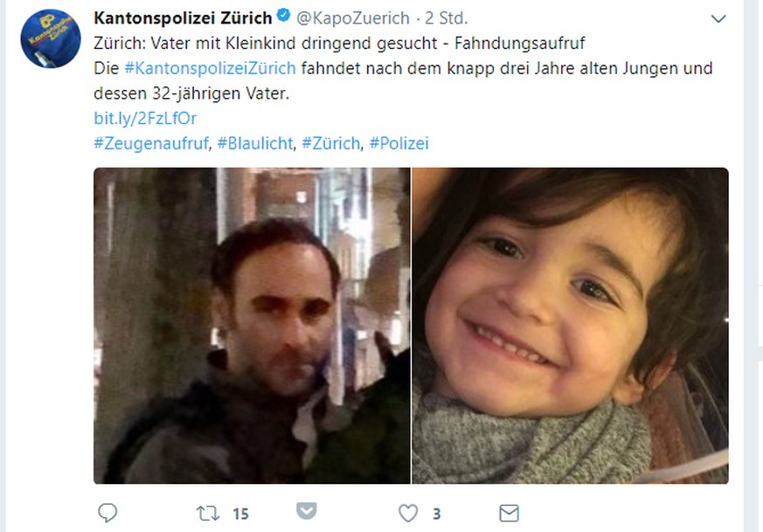763x532 pixels.
Task: Click the blue verified badge
Action: click(284, 16)
